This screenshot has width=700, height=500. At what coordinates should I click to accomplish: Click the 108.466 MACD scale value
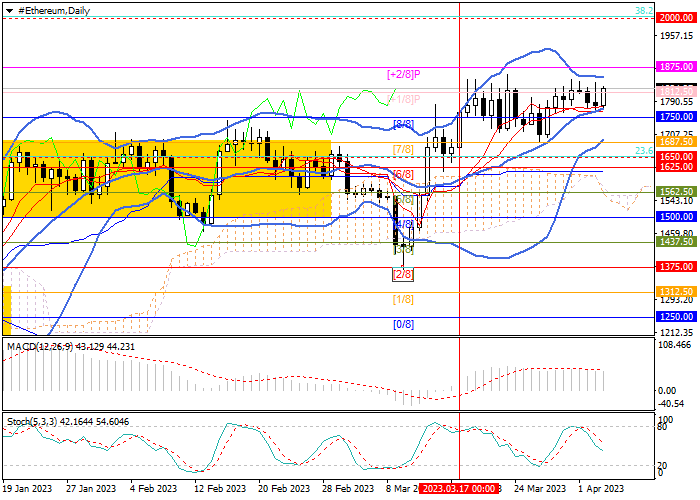point(675,345)
